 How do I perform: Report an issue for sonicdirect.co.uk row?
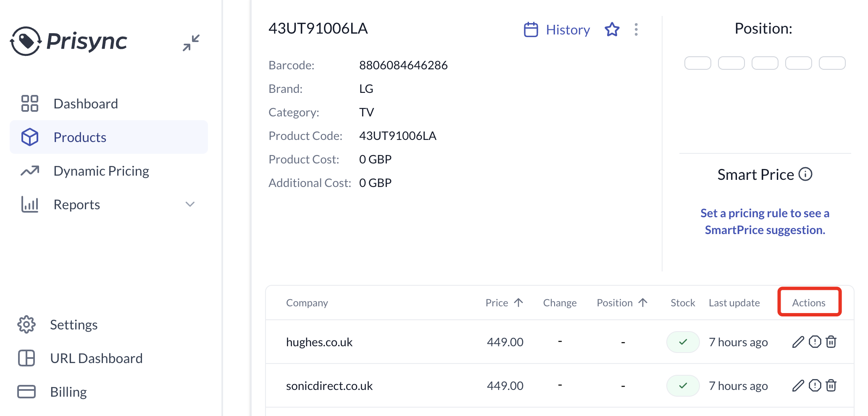coord(815,385)
